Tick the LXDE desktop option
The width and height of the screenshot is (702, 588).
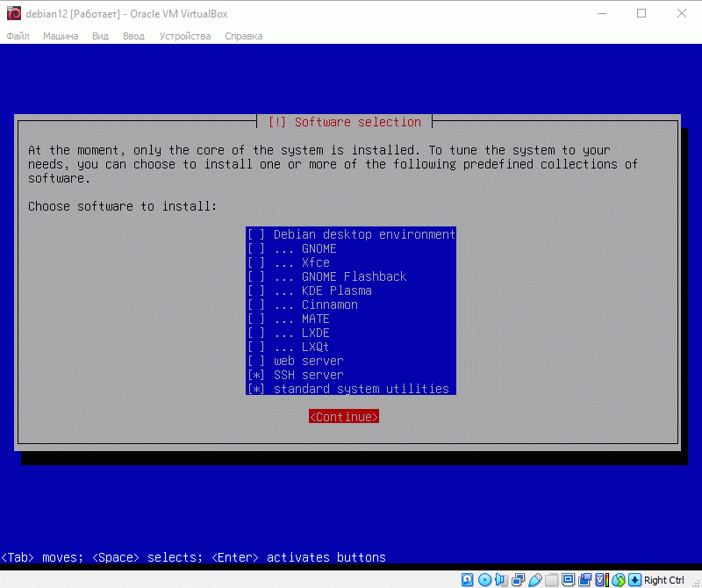pyautogui.click(x=351, y=333)
